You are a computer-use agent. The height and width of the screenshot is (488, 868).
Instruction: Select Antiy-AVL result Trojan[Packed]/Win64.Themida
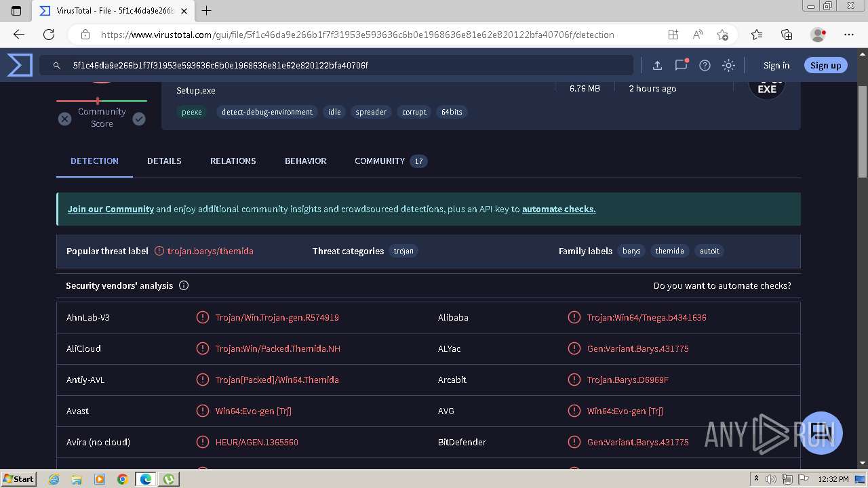[277, 380]
